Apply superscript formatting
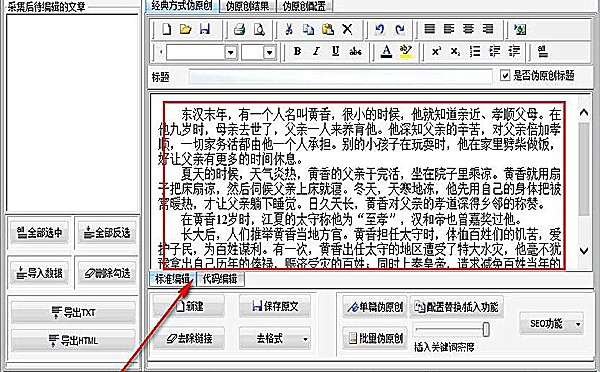The image size is (600, 372). pos(436,51)
